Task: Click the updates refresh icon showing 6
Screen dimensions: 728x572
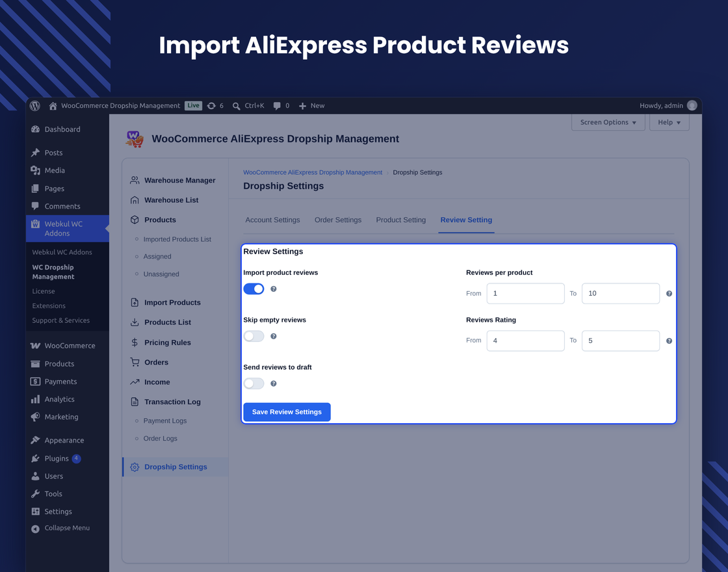Action: [211, 106]
